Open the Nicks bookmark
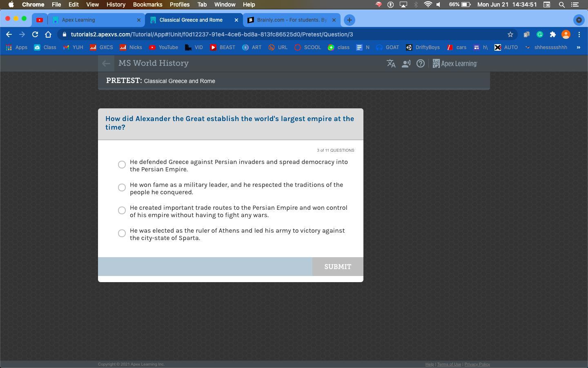Screen dimensions: 588x368 point(131,47)
